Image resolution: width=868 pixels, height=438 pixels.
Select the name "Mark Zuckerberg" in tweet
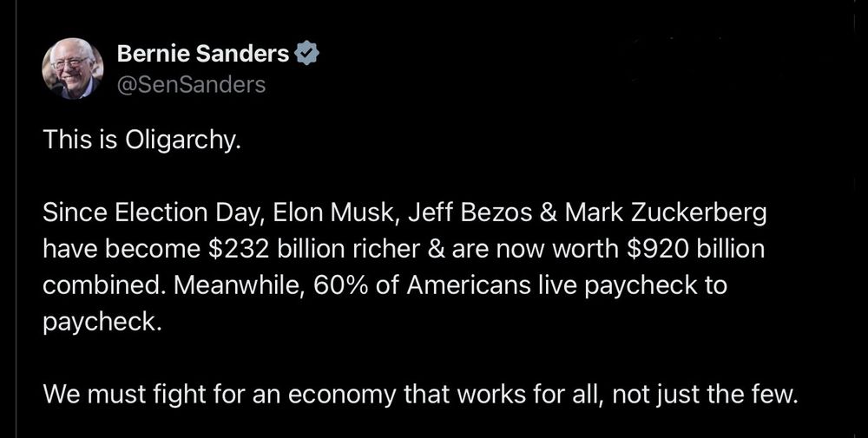click(666, 214)
